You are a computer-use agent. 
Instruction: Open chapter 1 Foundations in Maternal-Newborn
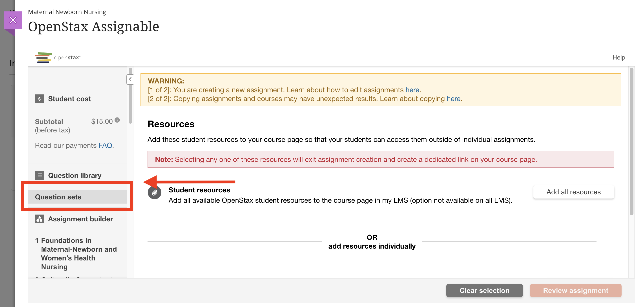tap(76, 254)
